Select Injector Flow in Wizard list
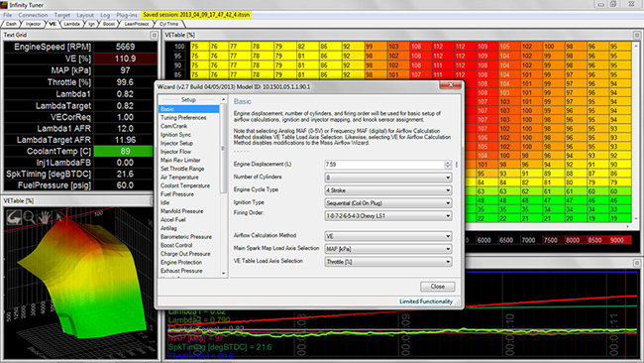Viewport: 644px width, 363px height. (x=175, y=152)
